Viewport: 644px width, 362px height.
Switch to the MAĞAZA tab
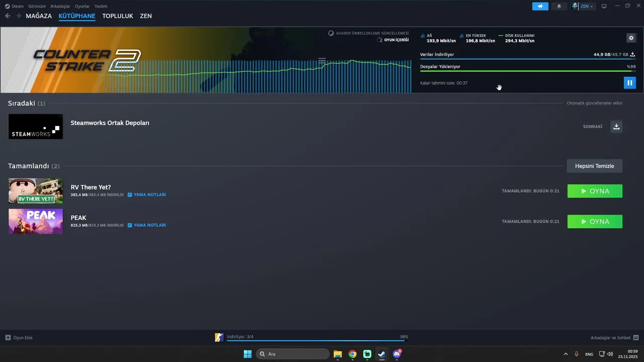pyautogui.click(x=39, y=16)
